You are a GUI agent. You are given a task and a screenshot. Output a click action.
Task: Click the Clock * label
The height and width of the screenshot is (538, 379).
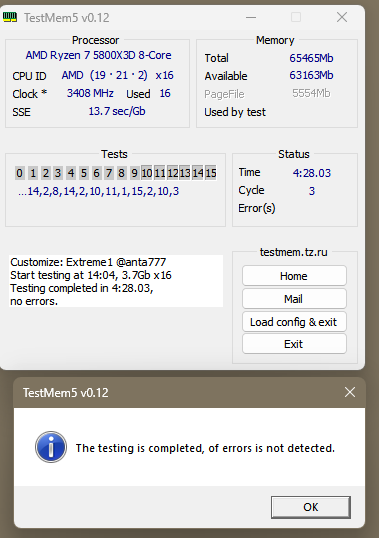pyautogui.click(x=29, y=94)
